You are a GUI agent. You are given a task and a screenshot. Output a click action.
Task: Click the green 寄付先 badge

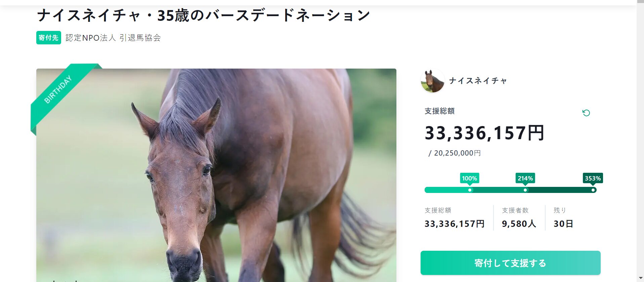click(48, 38)
